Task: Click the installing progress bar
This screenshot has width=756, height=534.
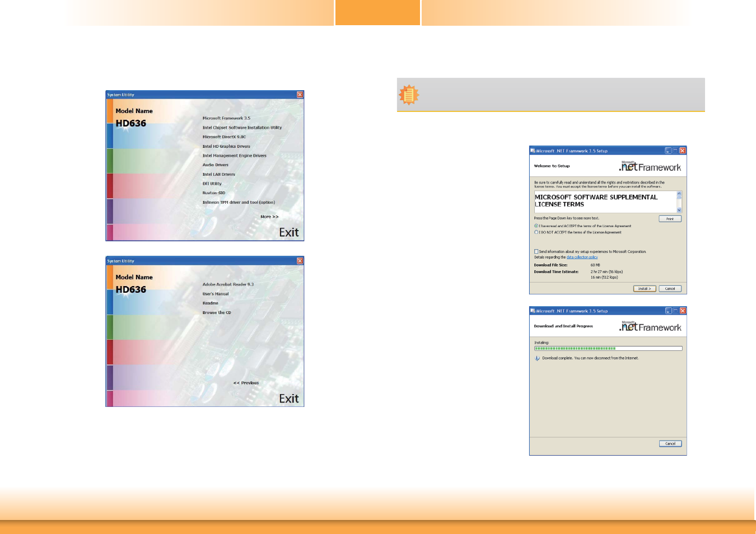Action: 608,348
